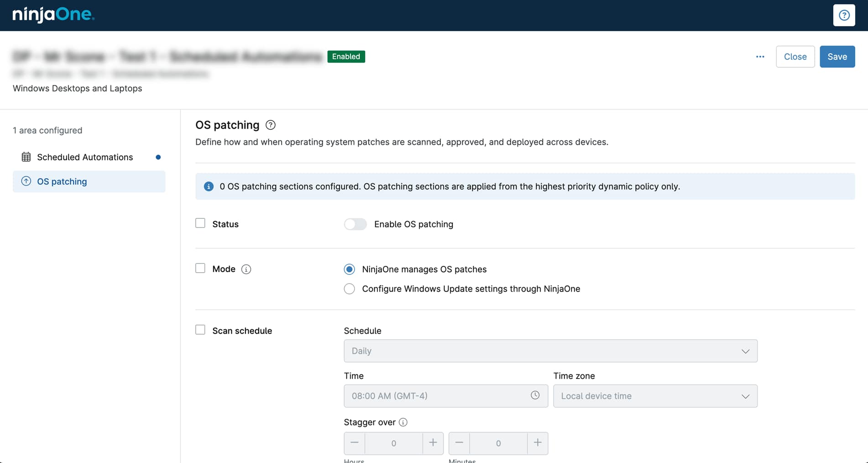Click the blue info icon in banner
Viewport: 868px width, 463px height.
[209, 186]
